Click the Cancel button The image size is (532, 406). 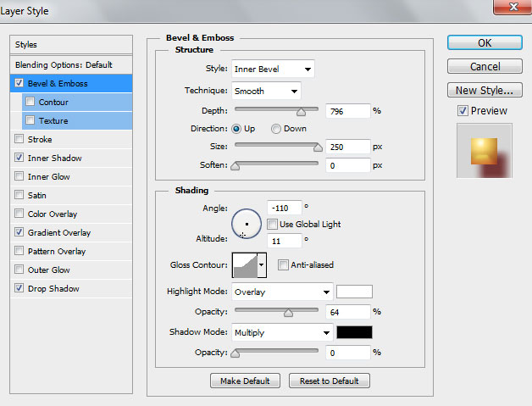(485, 66)
